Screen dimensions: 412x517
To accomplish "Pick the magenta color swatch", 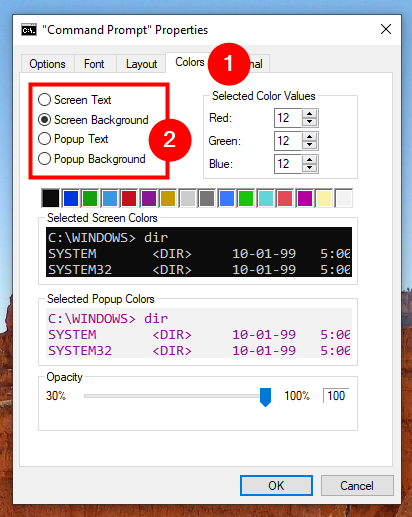I will 304,198.
